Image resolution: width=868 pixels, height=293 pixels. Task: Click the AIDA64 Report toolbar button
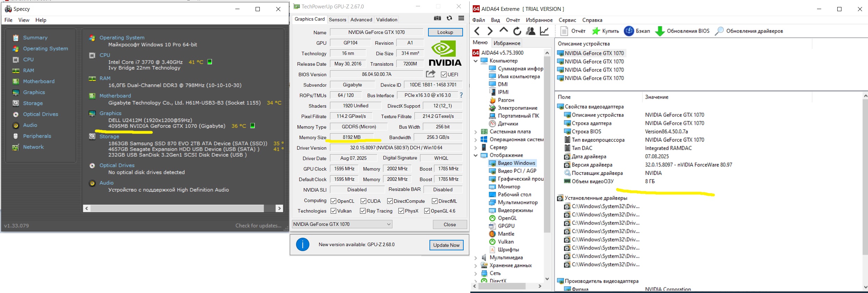(573, 31)
